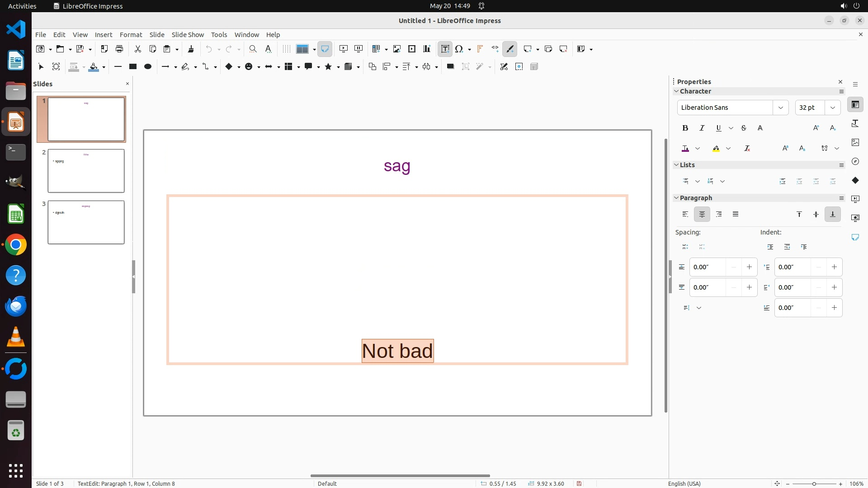The width and height of the screenshot is (868, 488).
Task: Click the Default master slide status label
Action: (327, 483)
